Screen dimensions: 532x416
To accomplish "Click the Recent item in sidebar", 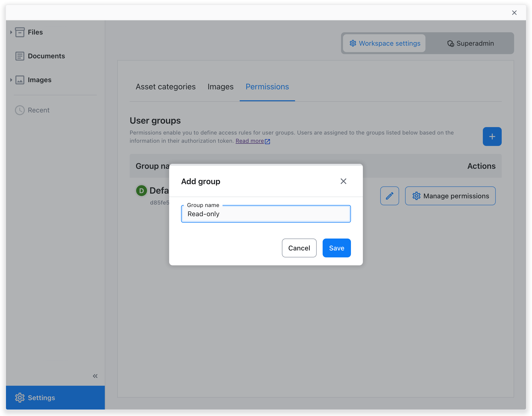I will click(39, 110).
